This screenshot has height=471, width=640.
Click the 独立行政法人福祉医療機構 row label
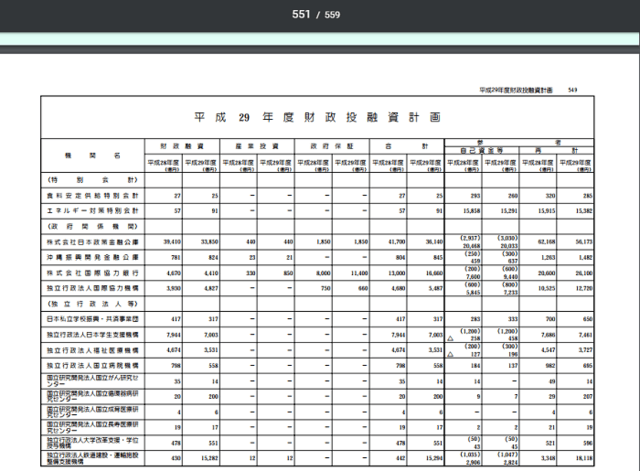[x=93, y=350]
